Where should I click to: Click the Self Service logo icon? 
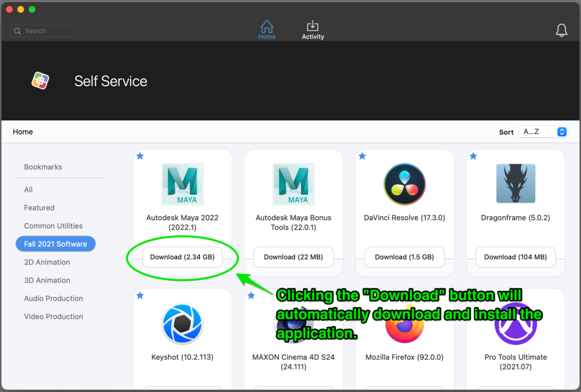(x=40, y=81)
